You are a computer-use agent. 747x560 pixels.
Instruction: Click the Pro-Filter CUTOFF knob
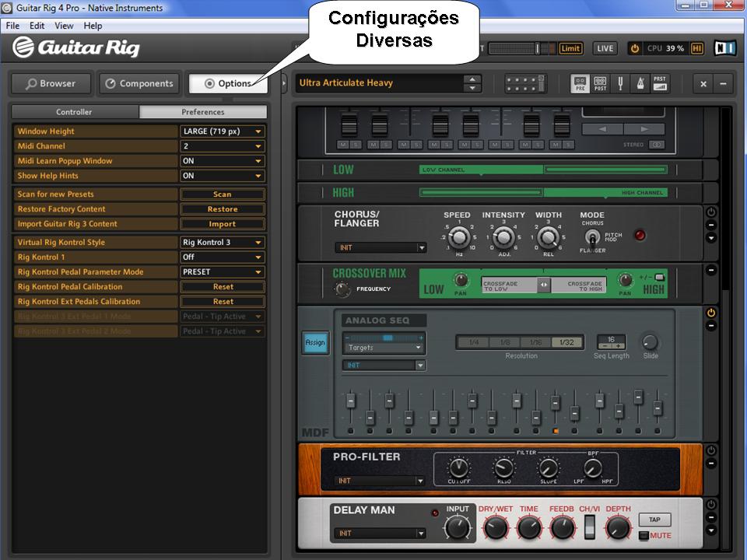pos(458,467)
